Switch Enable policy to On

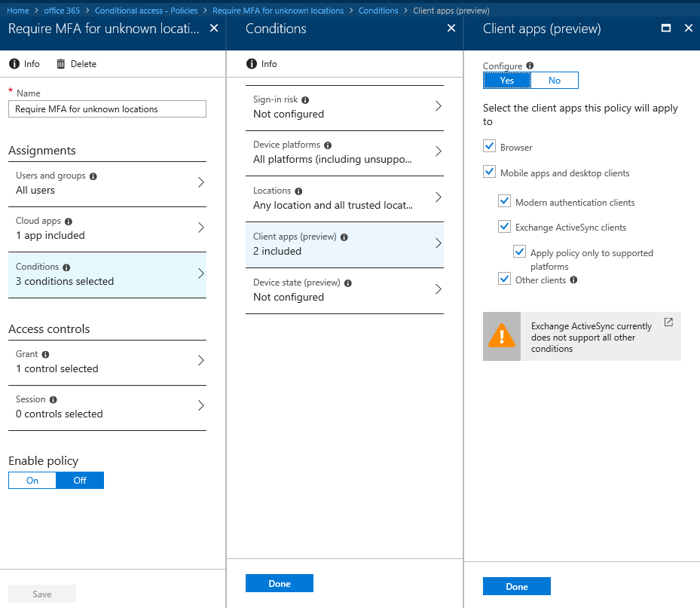pos(32,481)
